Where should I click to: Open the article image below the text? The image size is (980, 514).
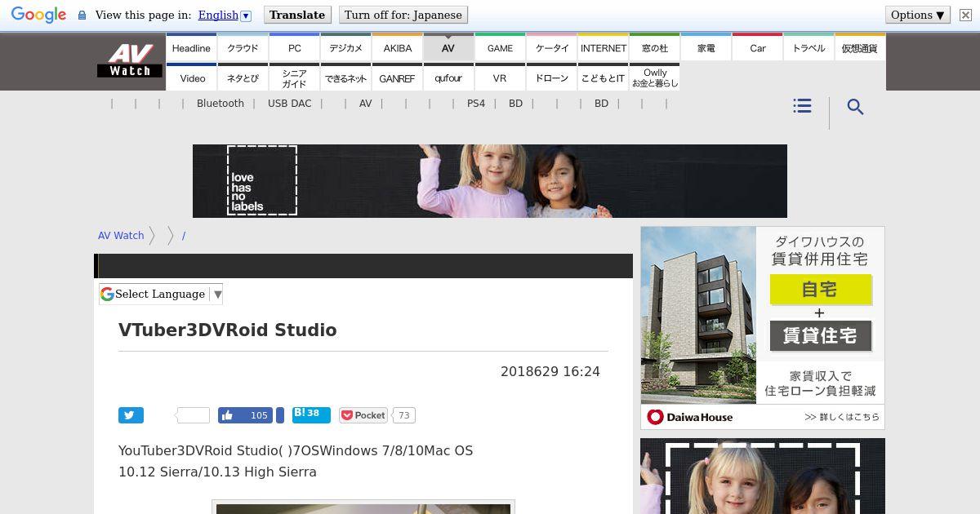(x=363, y=507)
